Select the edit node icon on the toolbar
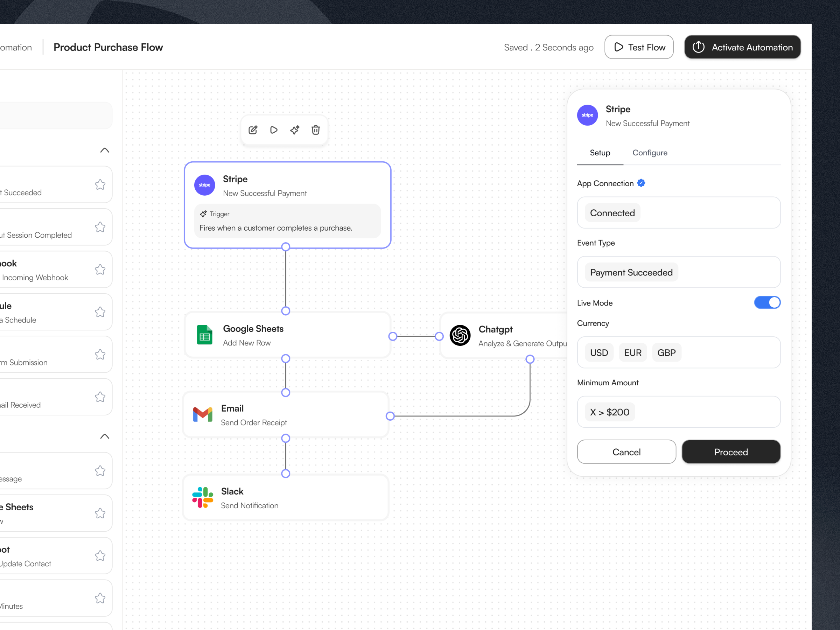 click(x=253, y=130)
